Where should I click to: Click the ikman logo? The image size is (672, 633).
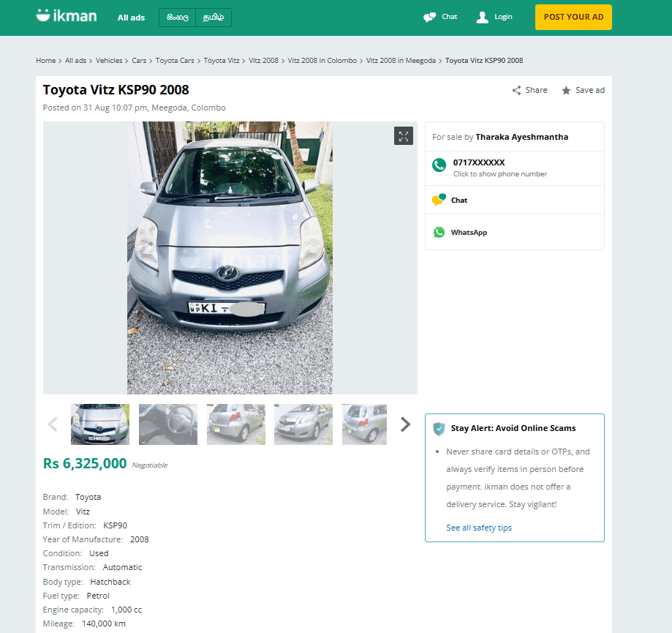point(65,15)
